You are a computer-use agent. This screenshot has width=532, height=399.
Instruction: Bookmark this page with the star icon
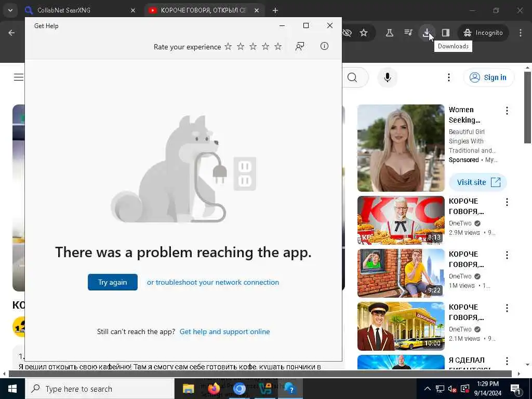pos(364,33)
